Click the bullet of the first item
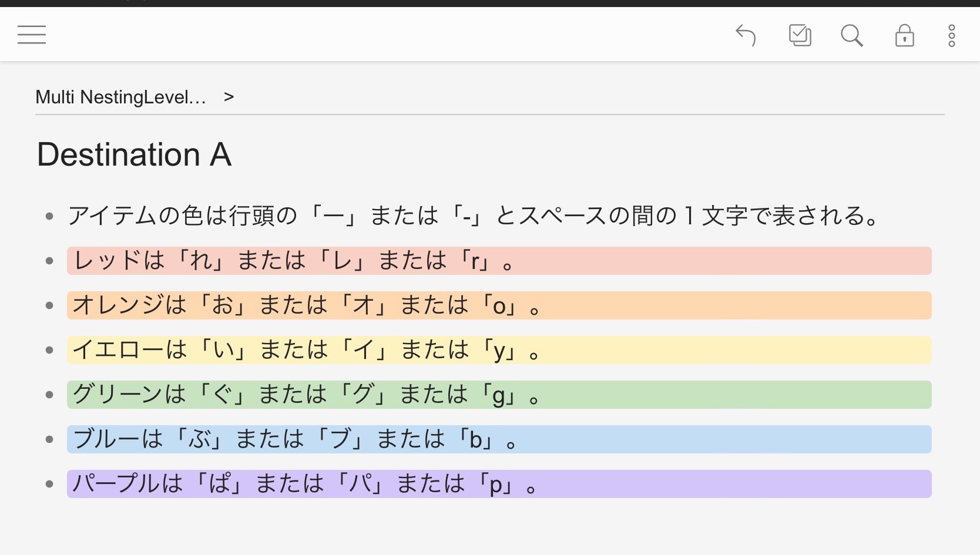Image resolution: width=980 pixels, height=555 pixels. [49, 216]
